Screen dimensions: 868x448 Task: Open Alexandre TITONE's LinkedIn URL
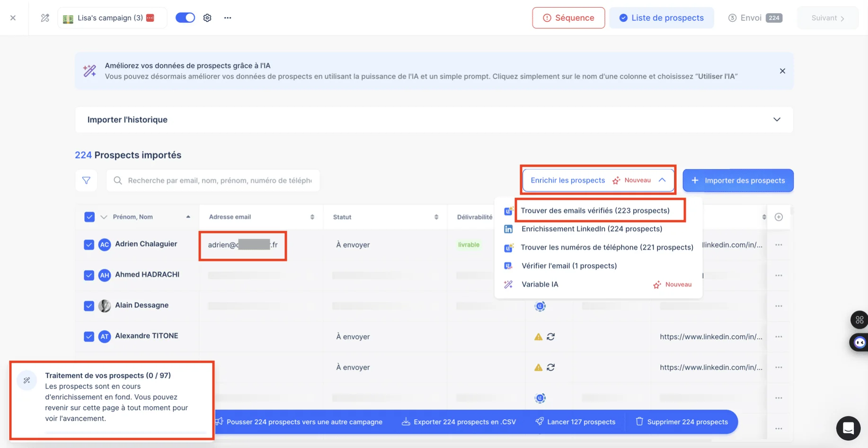point(711,337)
